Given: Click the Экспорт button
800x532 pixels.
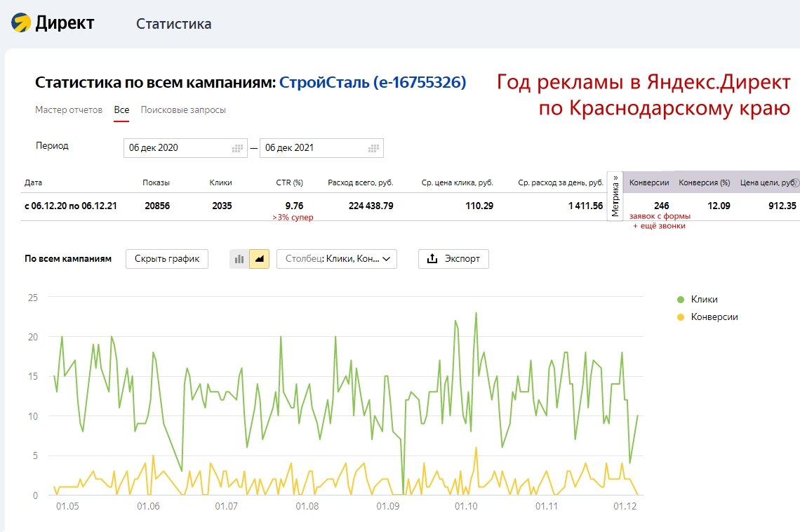Looking at the screenshot, I should point(453,259).
